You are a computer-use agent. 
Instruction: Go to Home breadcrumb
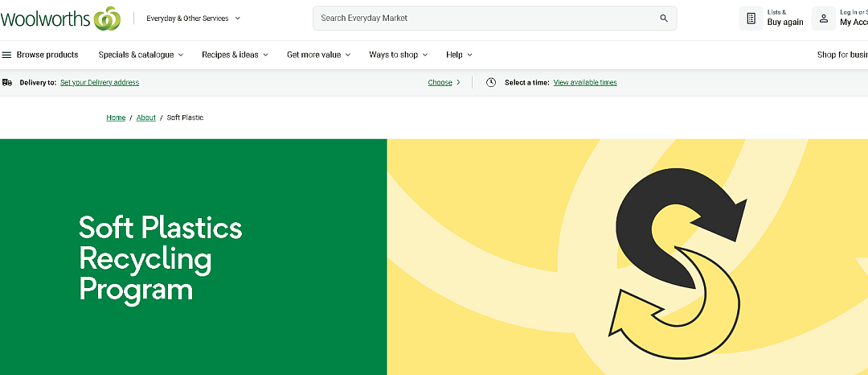(x=116, y=118)
